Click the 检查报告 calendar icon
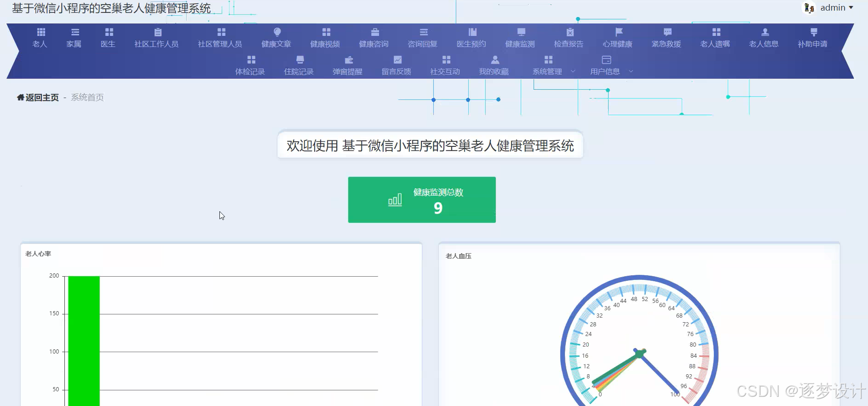This screenshot has height=406, width=868. (570, 32)
